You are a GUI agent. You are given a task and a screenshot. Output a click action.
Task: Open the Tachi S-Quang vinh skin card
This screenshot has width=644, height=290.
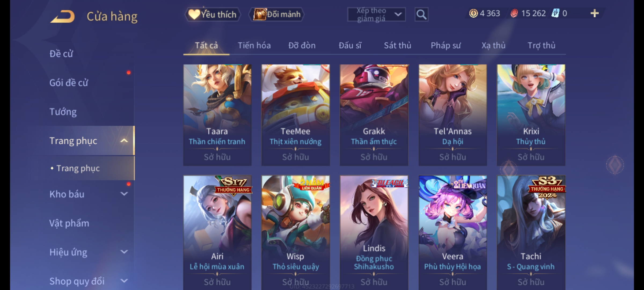click(531, 233)
